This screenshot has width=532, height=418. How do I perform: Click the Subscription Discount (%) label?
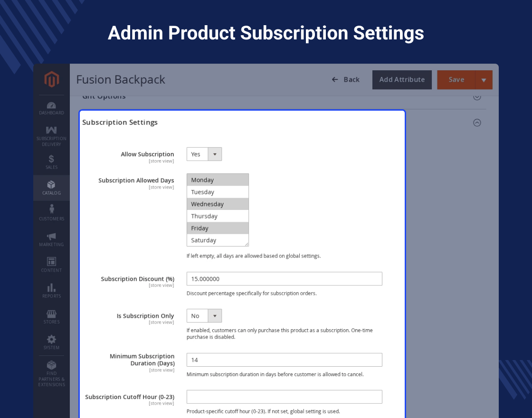137,279
